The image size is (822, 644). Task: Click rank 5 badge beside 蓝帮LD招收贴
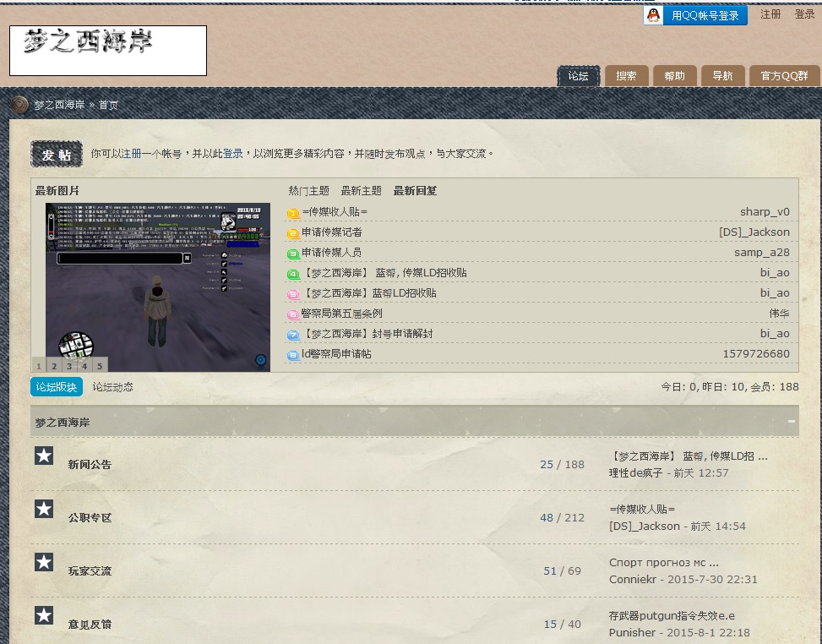(293, 294)
